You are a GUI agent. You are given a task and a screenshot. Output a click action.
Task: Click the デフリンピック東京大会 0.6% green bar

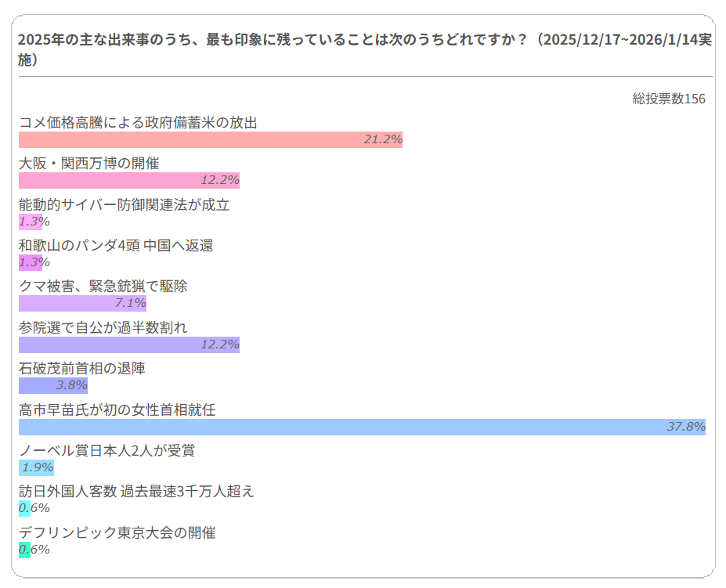pyautogui.click(x=24, y=550)
